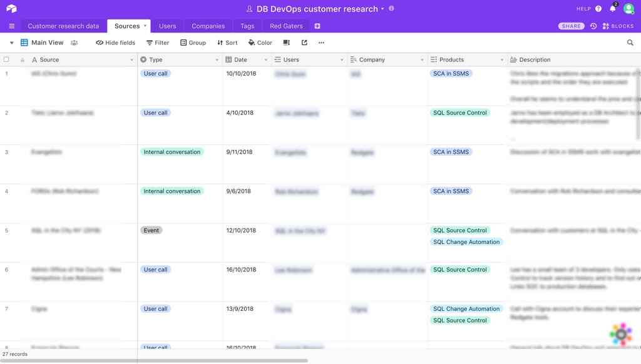Tick the select-all records checkbox
641x364 pixels.
point(7,59)
